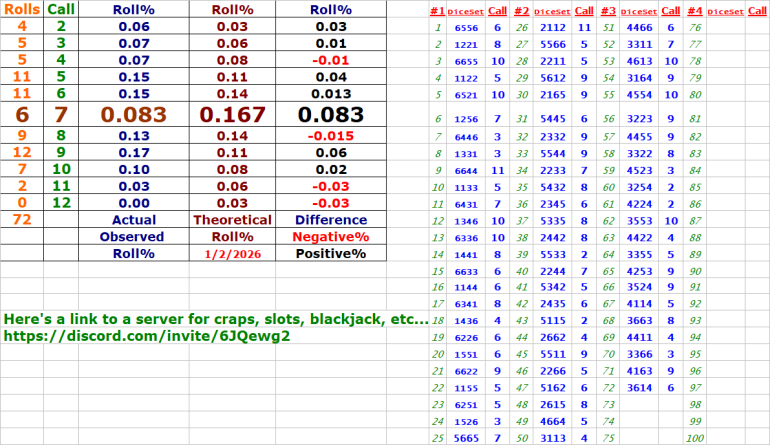Select the #1 column header
Image resolution: width=770 pixels, height=445 pixels.
tap(437, 11)
